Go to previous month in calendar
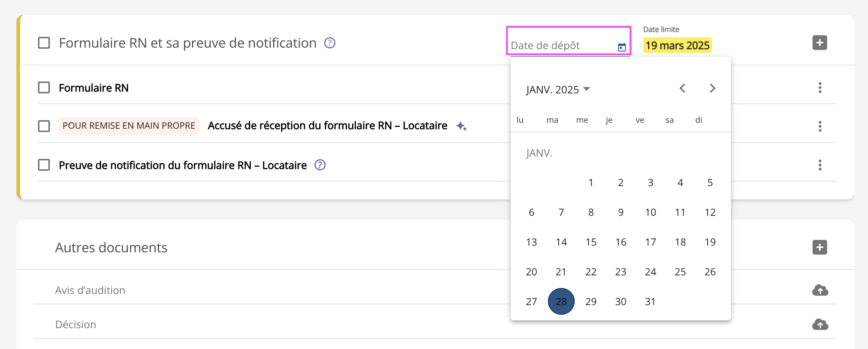Screen dimensions: 868x349 click(682, 89)
